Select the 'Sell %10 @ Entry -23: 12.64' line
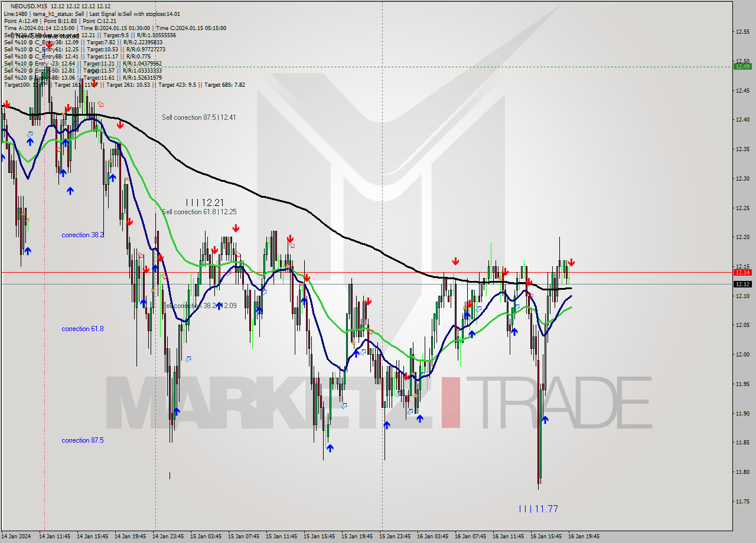This screenshot has width=756, height=543. pyautogui.click(x=84, y=63)
